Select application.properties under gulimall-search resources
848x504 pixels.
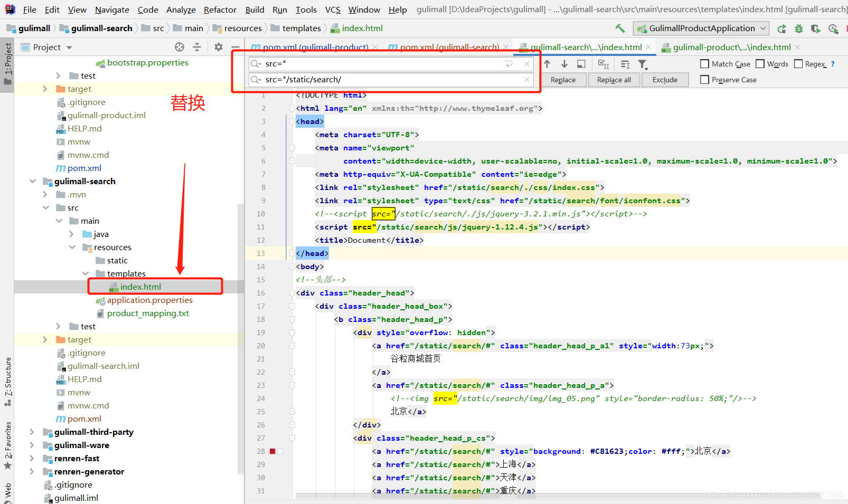[x=149, y=300]
